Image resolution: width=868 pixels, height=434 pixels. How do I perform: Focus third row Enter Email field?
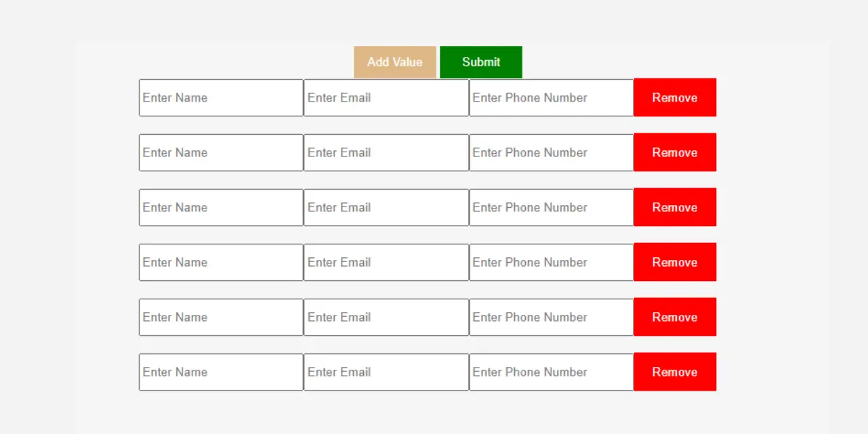[x=386, y=207]
